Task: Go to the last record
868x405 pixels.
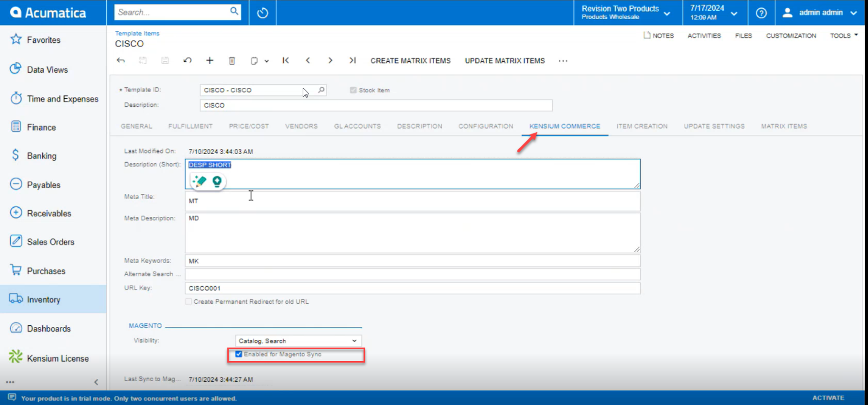Action: pyautogui.click(x=352, y=60)
